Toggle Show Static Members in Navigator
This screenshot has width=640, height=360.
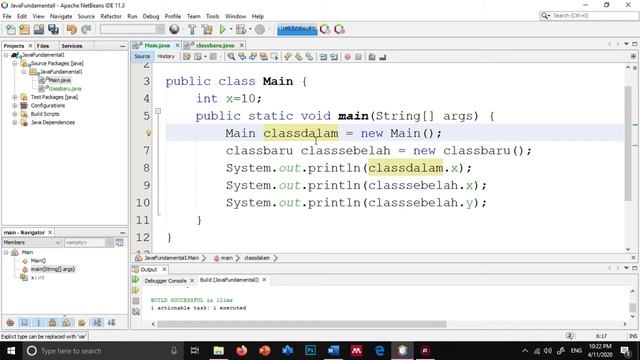coord(39,322)
